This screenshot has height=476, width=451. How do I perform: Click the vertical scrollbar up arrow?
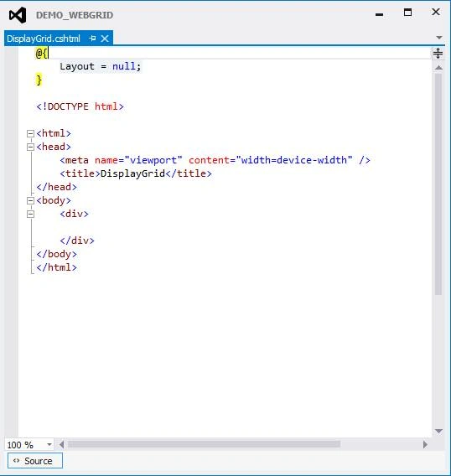click(438, 67)
